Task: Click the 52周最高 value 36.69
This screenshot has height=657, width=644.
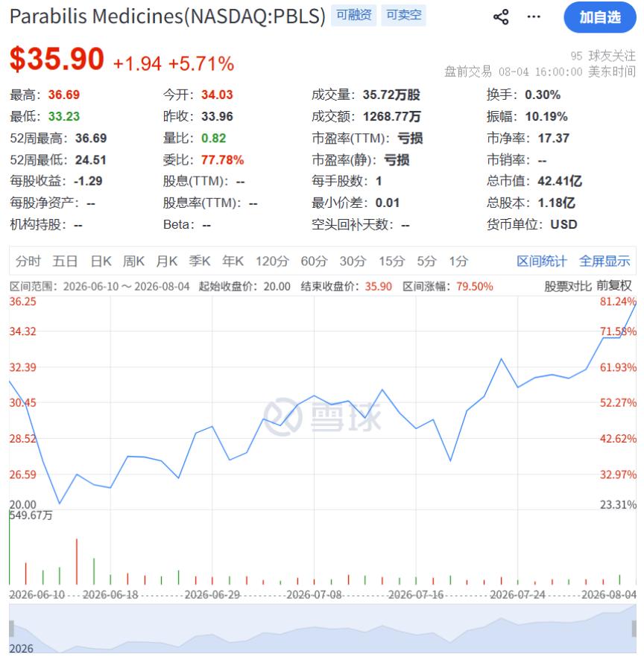Action: 91,138
